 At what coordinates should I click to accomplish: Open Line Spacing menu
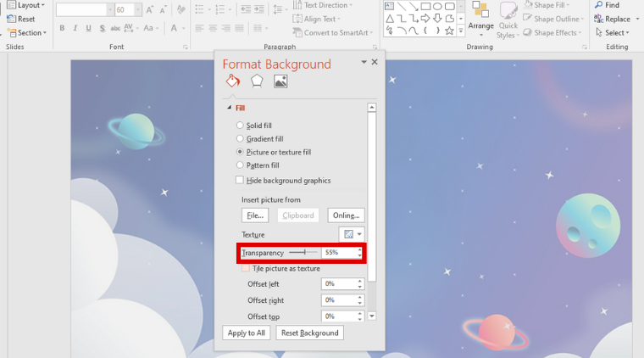pyautogui.click(x=280, y=9)
